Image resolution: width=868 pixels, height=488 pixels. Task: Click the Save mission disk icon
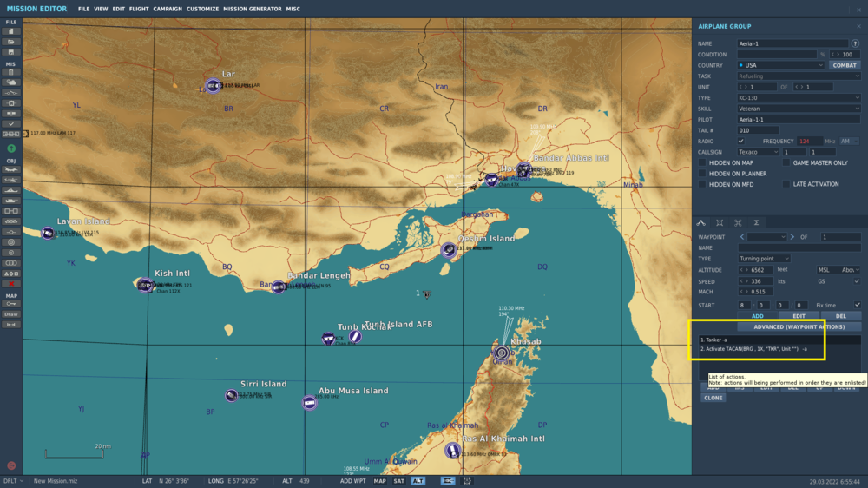(11, 52)
